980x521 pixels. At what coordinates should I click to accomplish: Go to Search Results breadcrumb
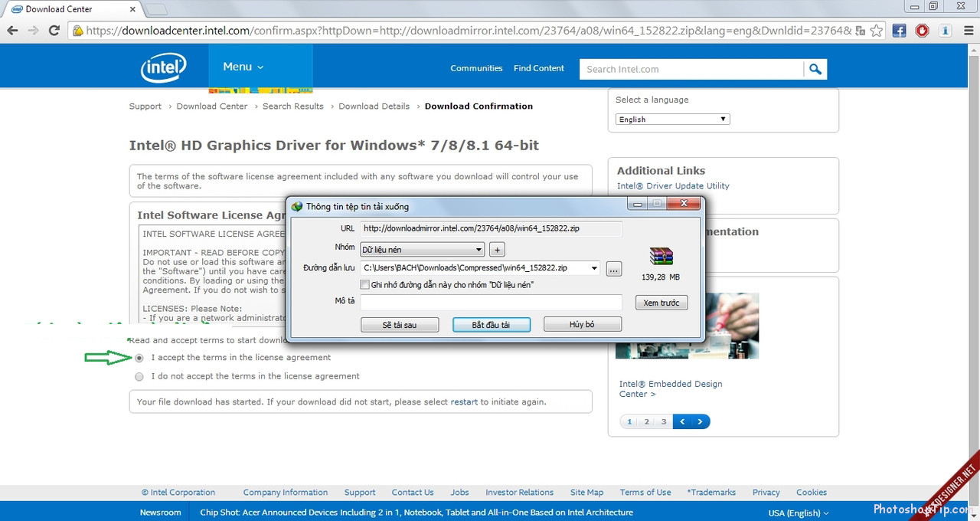[x=293, y=106]
